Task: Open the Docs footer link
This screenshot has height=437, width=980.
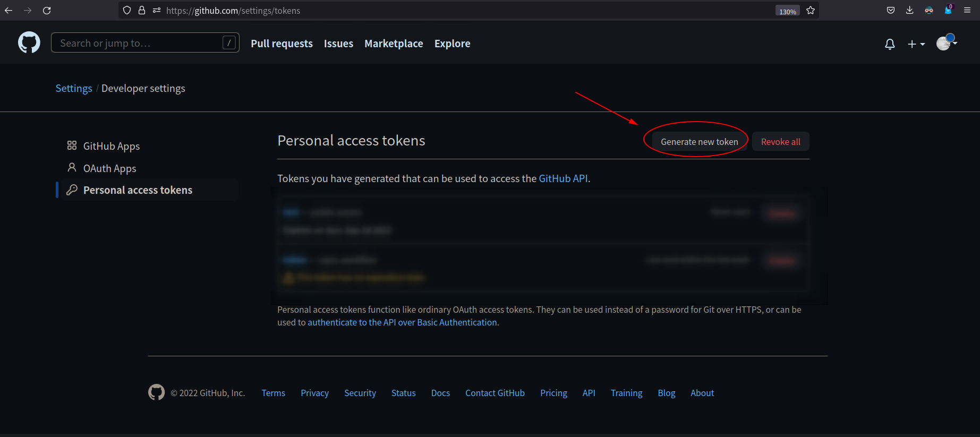Action: pos(440,393)
